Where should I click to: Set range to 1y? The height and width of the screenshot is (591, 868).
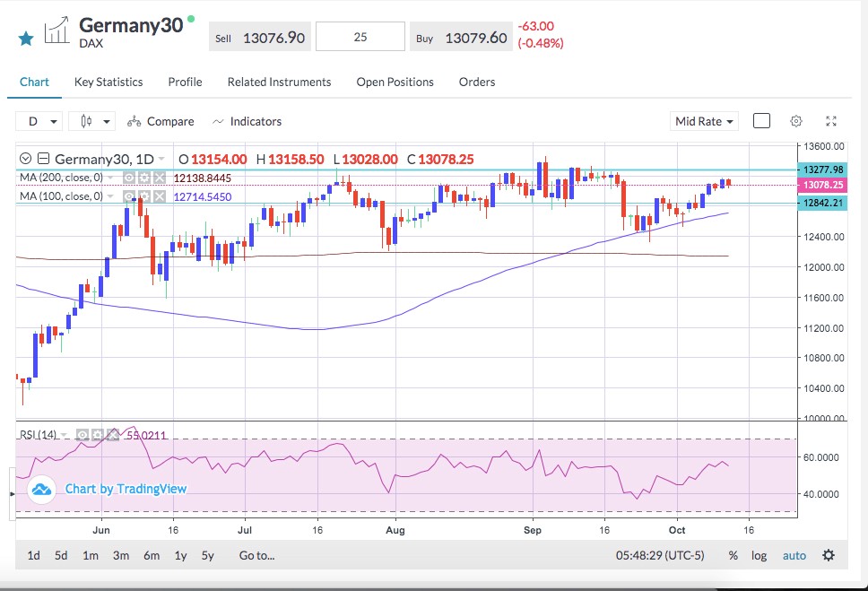coord(180,555)
